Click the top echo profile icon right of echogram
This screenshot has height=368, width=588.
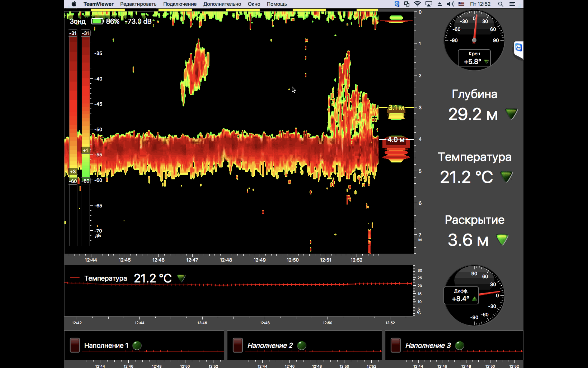[x=396, y=19]
